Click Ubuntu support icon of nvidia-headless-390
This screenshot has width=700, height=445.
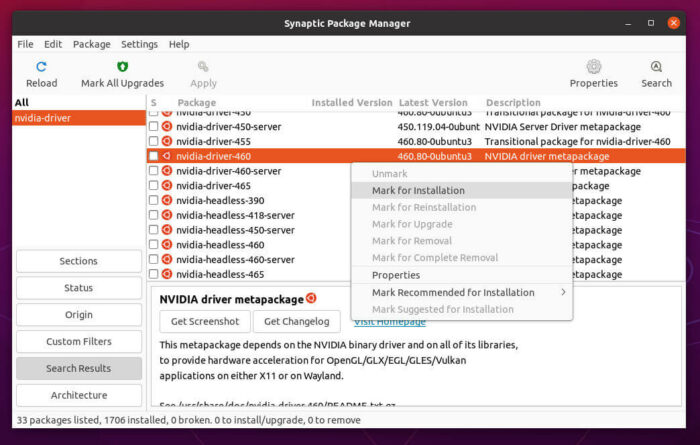[x=167, y=200]
